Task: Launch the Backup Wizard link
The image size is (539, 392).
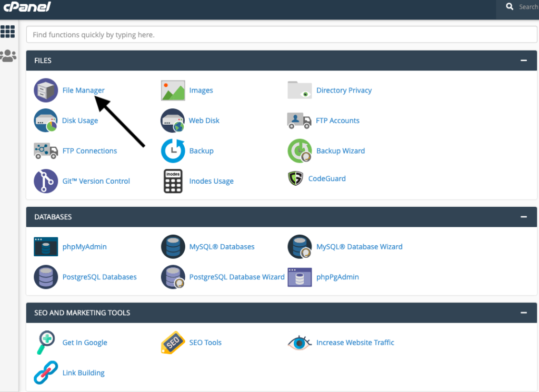Action: tap(341, 151)
